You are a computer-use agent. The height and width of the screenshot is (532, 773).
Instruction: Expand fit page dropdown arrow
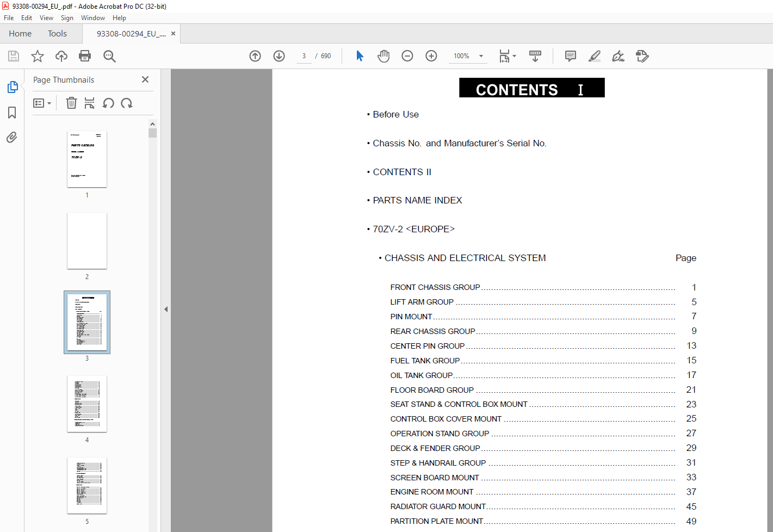pyautogui.click(x=514, y=56)
